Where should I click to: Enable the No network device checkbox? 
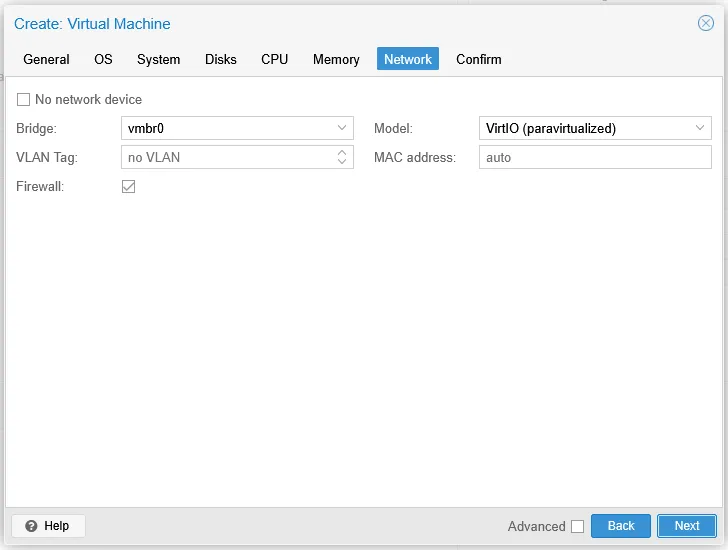click(x=24, y=100)
